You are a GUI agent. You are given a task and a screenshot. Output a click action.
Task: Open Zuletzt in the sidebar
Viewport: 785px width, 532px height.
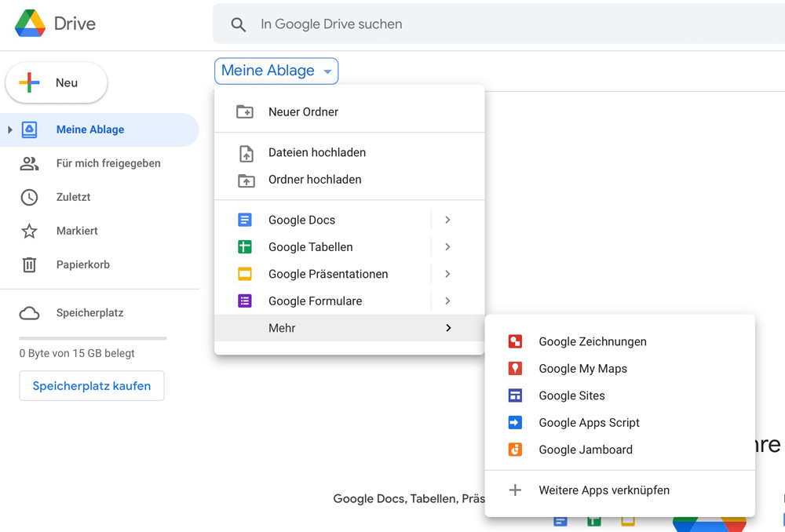[99, 197]
